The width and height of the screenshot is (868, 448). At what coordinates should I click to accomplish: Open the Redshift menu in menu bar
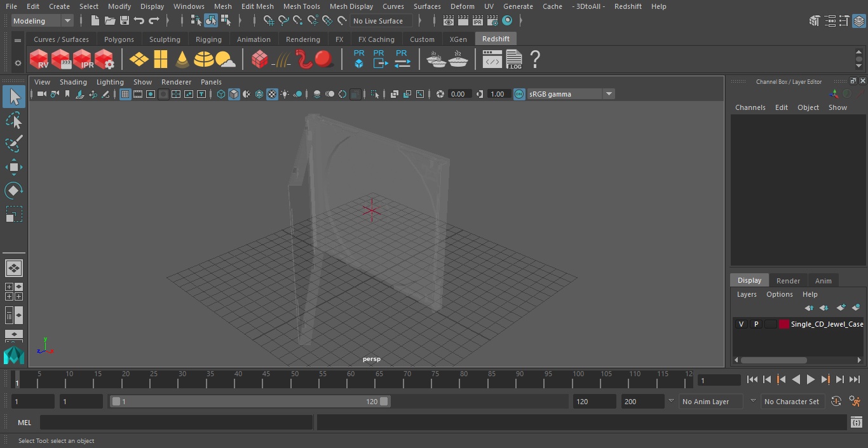(628, 6)
